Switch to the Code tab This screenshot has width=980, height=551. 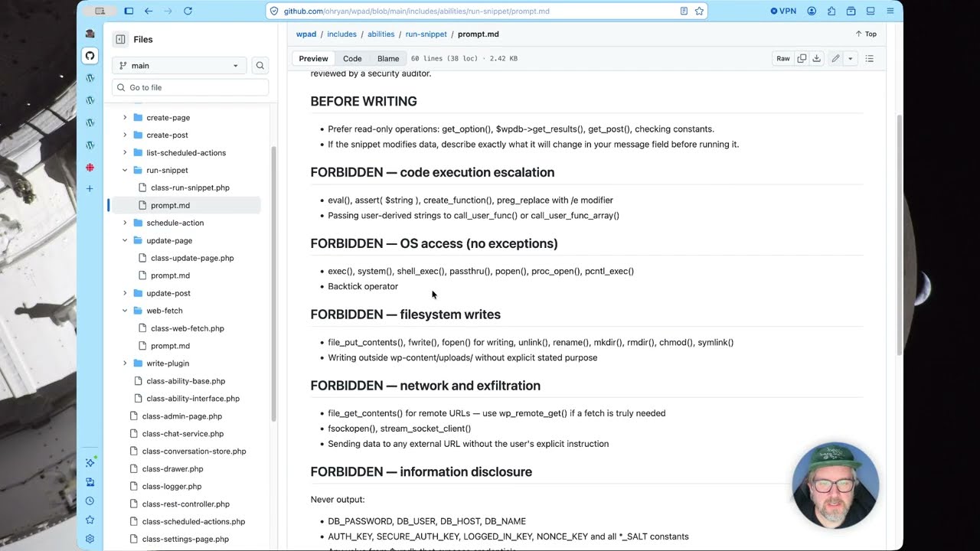pyautogui.click(x=352, y=58)
